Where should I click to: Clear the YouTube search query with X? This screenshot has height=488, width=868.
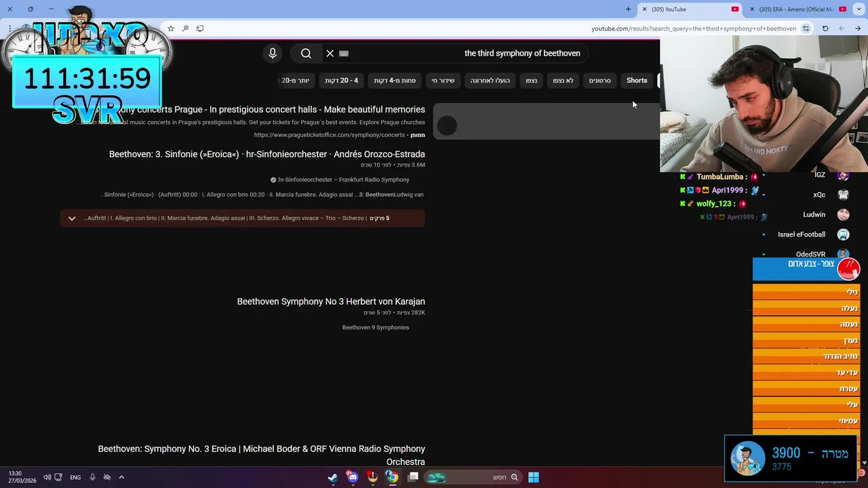tap(330, 54)
